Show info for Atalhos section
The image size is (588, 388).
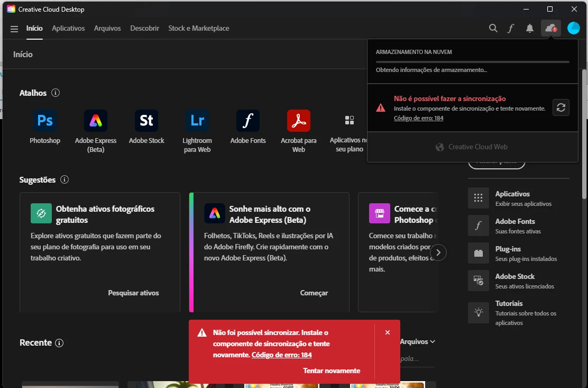tap(56, 93)
